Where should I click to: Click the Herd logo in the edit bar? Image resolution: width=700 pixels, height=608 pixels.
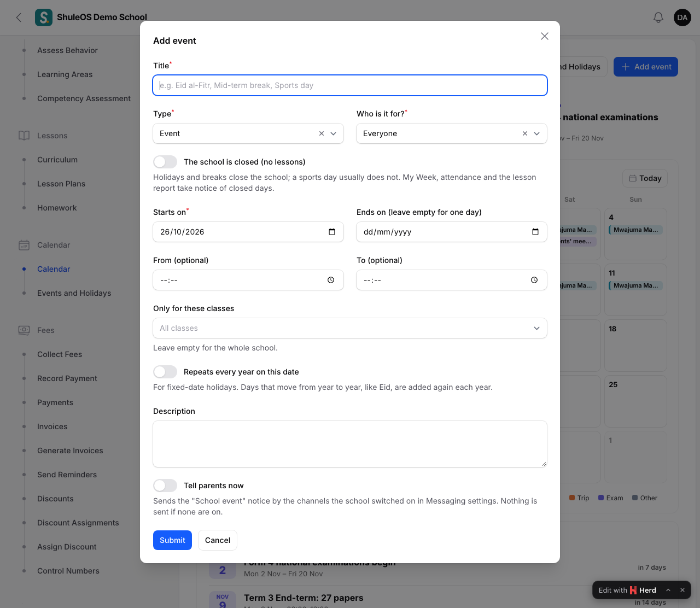633,590
